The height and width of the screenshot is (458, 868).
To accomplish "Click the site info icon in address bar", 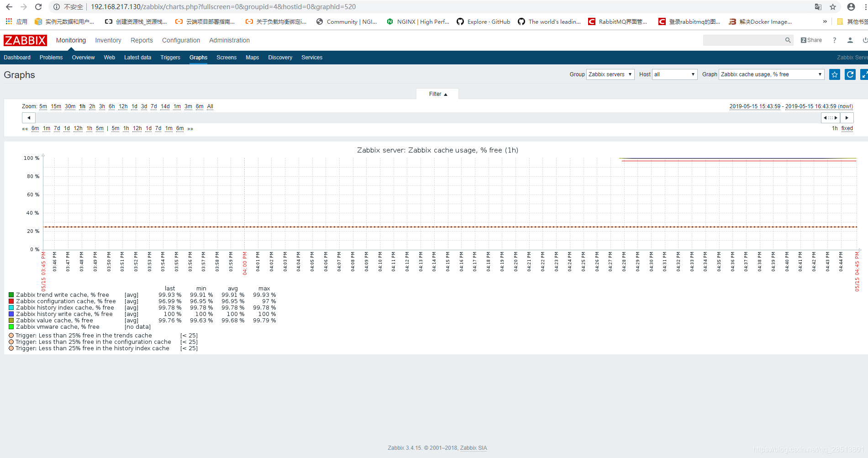I will 57,7.
